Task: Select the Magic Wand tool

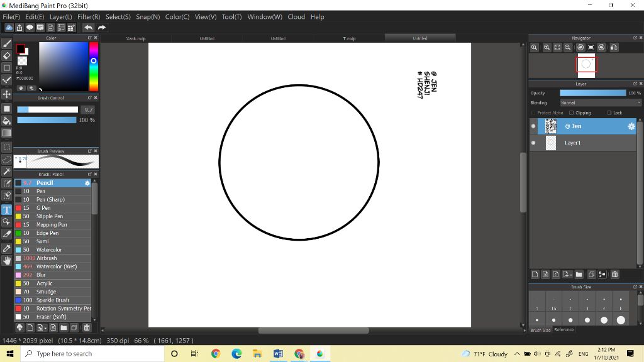Action: coord(6,171)
